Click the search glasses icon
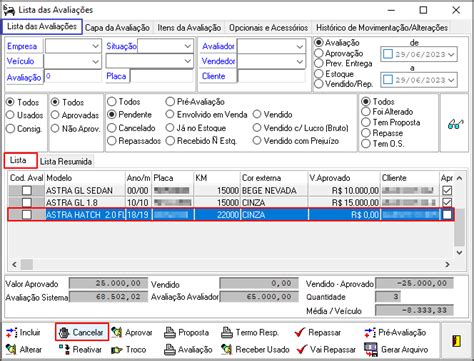This screenshot has height=361, width=474. click(455, 124)
